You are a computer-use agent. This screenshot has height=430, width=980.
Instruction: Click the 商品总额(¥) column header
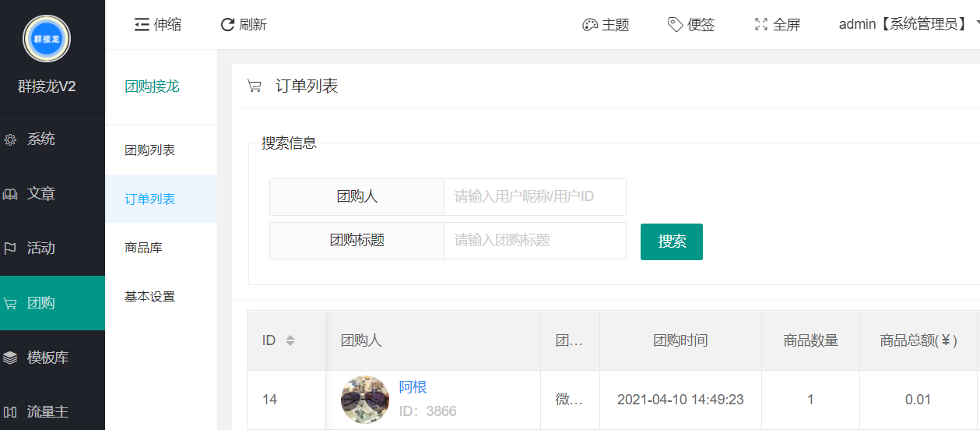click(919, 340)
